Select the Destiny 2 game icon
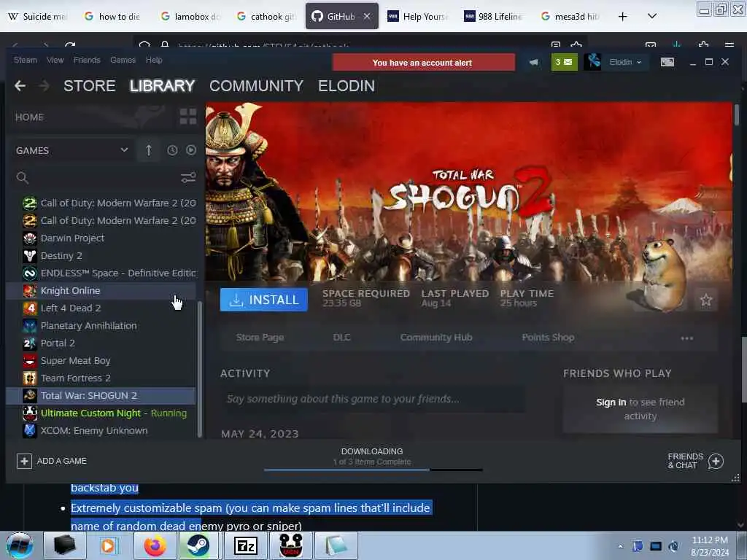The image size is (747, 560). pyautogui.click(x=29, y=256)
